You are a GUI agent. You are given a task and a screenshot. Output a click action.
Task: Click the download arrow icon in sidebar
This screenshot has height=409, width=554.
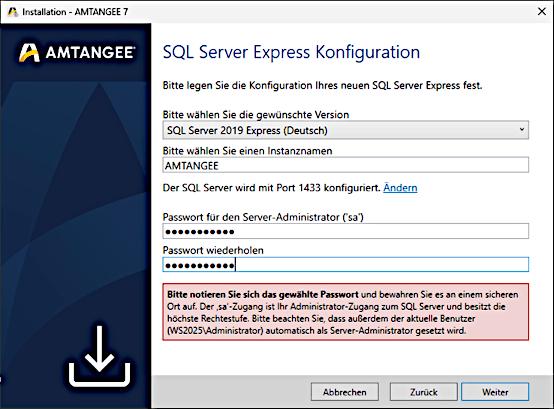click(x=99, y=356)
